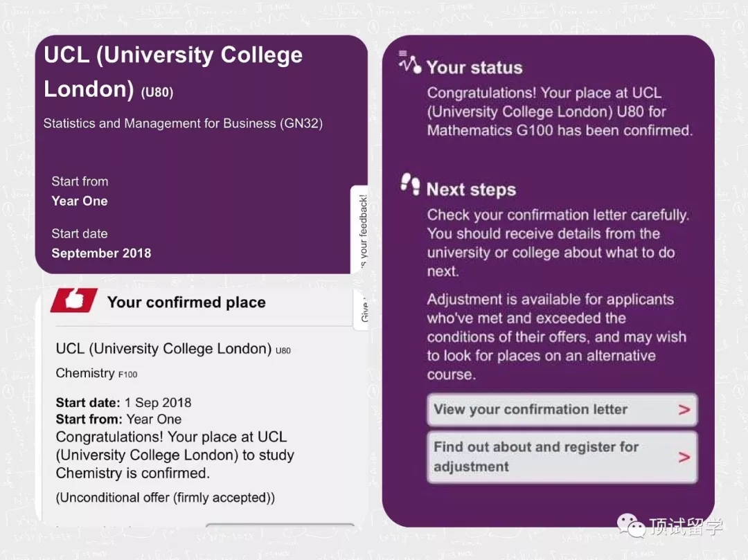The height and width of the screenshot is (560, 748).
Task: Click the UCL (University College London) purple heading
Action: click(x=173, y=72)
